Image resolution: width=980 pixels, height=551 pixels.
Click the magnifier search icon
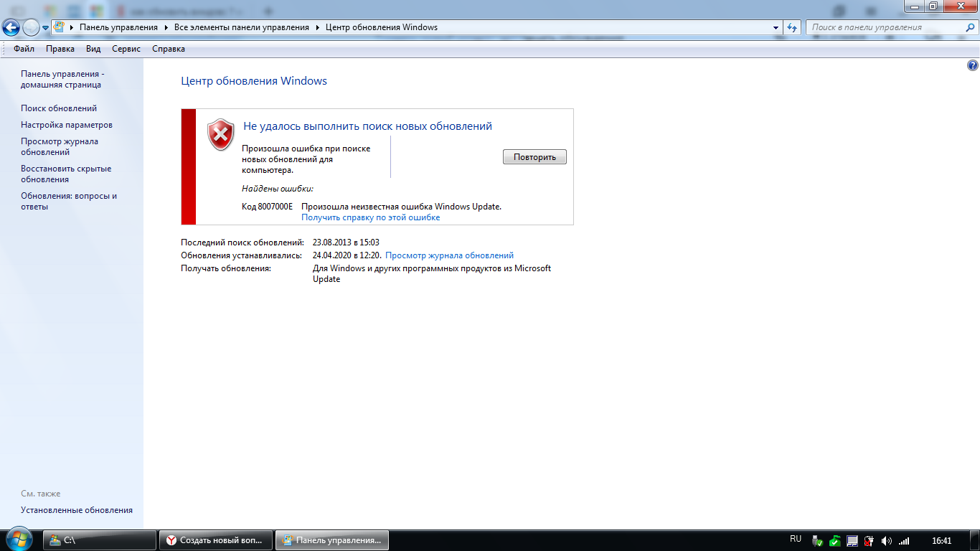coord(969,27)
